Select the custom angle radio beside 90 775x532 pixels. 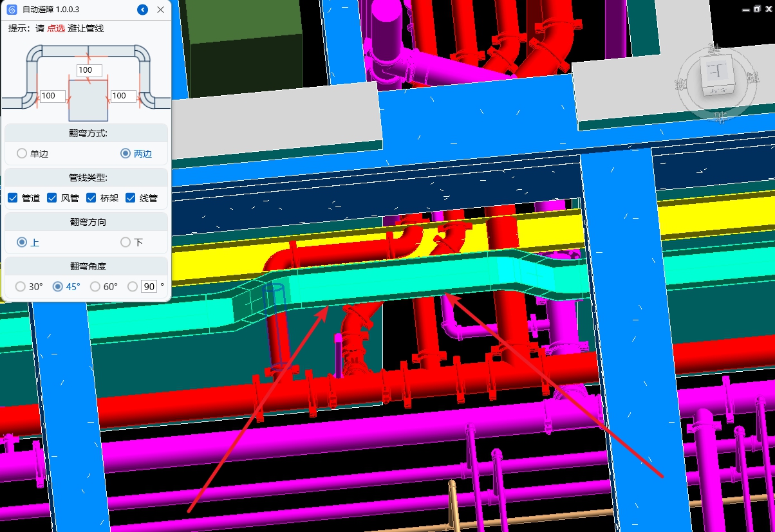coord(133,286)
